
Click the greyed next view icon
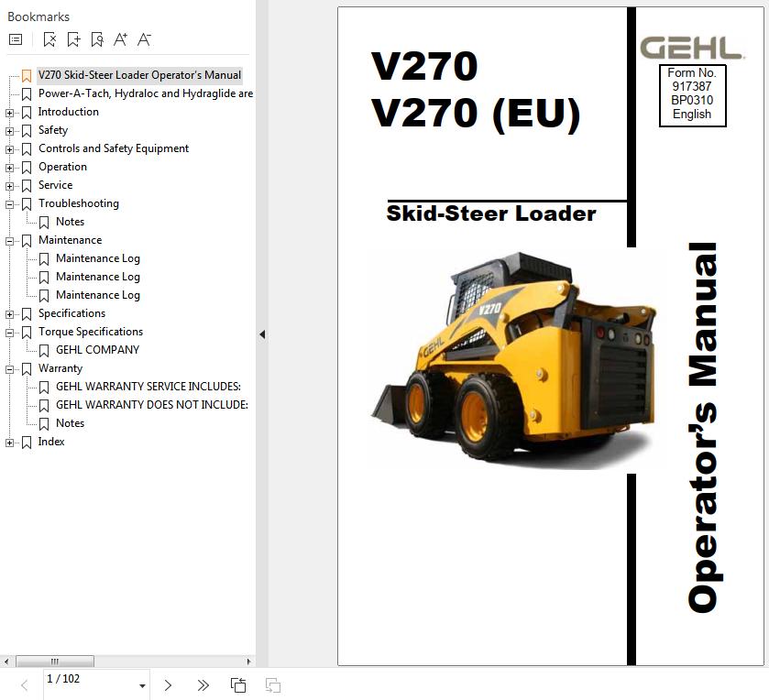pyautogui.click(x=273, y=685)
